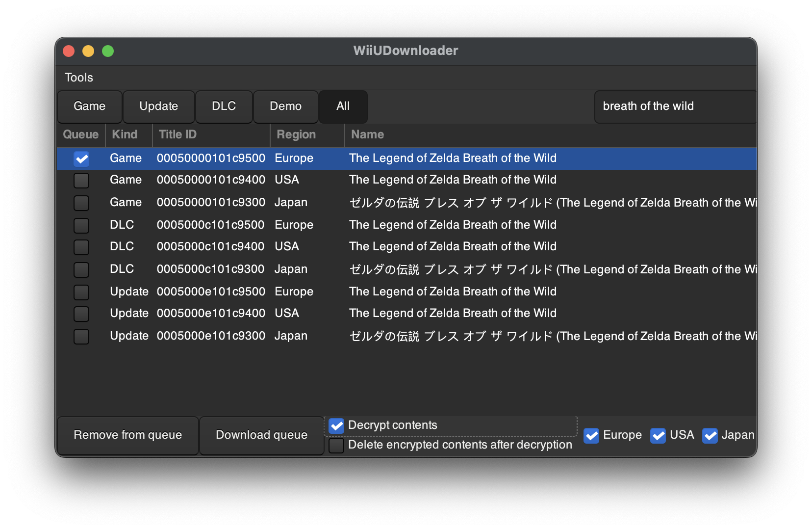812x530 pixels.
Task: Click the 'DLC' kind cell for Japan row
Action: point(122,269)
